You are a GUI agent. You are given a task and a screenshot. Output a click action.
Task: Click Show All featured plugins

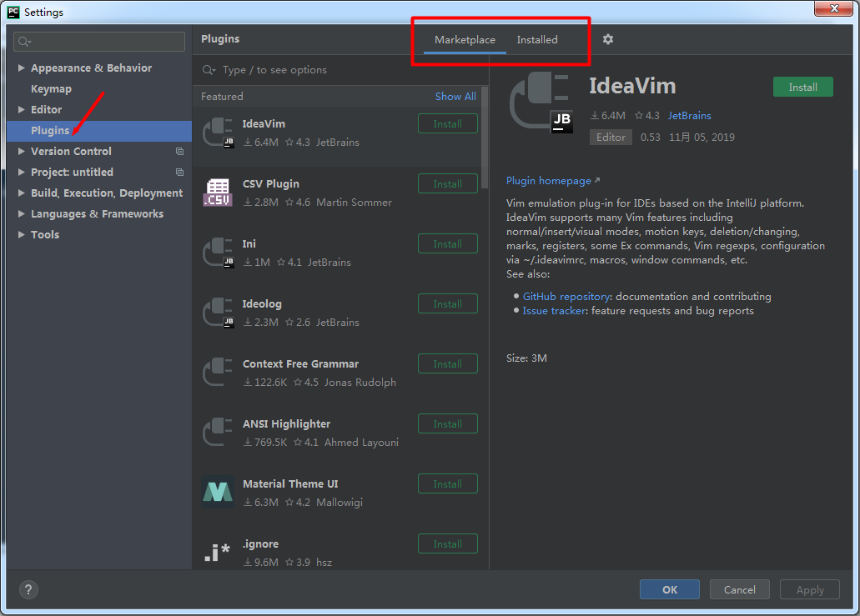pyautogui.click(x=455, y=97)
